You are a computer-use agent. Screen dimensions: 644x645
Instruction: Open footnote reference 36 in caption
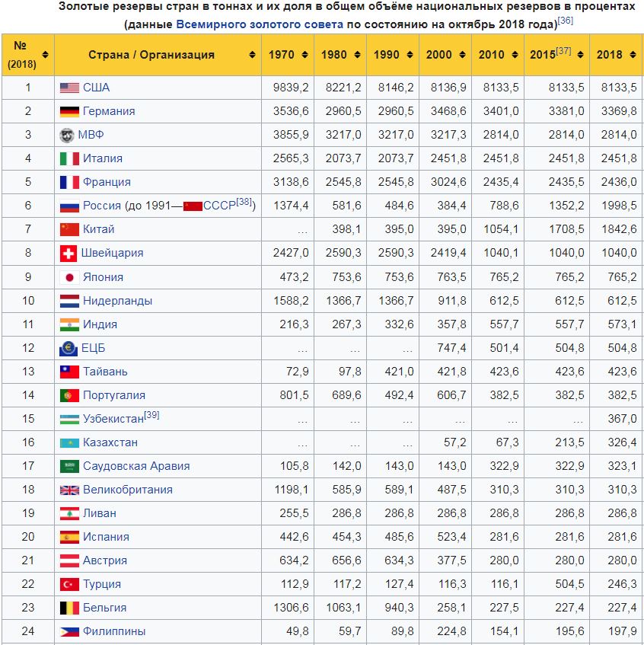click(x=566, y=20)
